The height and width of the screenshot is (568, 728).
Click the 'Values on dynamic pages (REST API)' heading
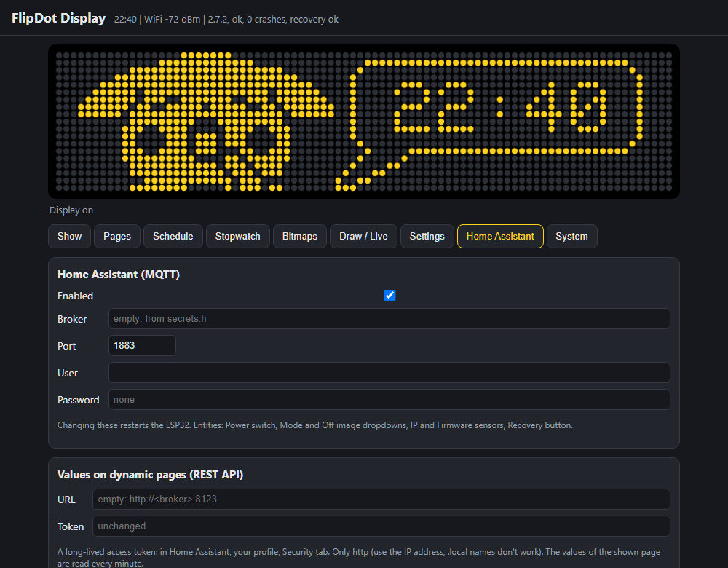point(150,475)
